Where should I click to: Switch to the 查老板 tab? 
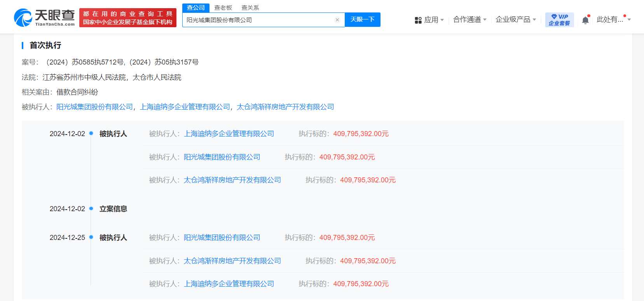point(223,8)
